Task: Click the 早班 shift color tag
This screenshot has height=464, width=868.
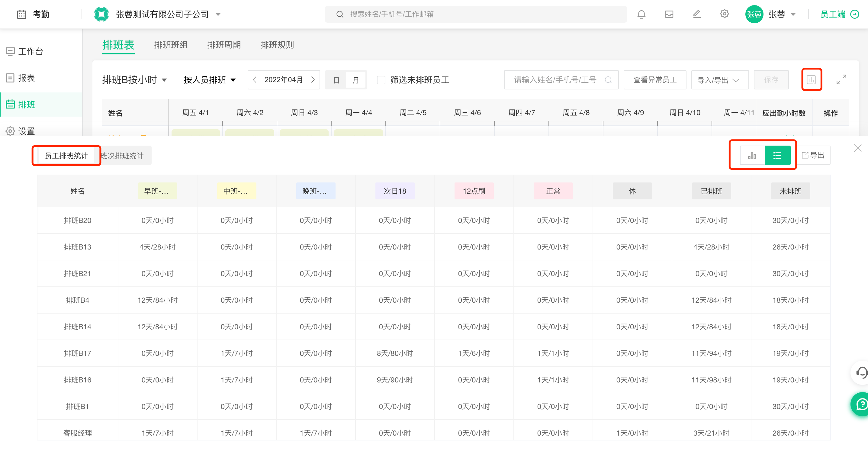Action: pyautogui.click(x=157, y=191)
